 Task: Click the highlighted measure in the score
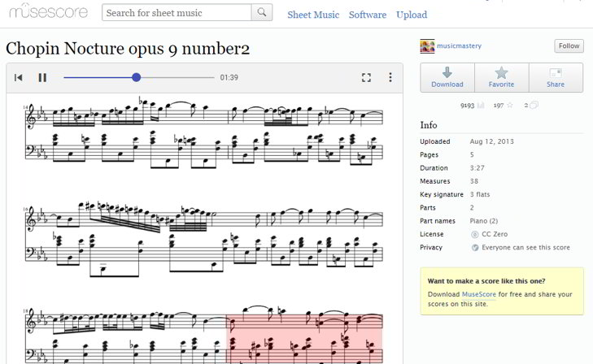pyautogui.click(x=304, y=339)
